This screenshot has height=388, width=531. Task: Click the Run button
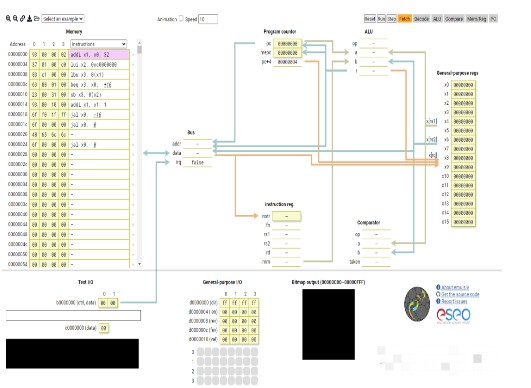381,19
